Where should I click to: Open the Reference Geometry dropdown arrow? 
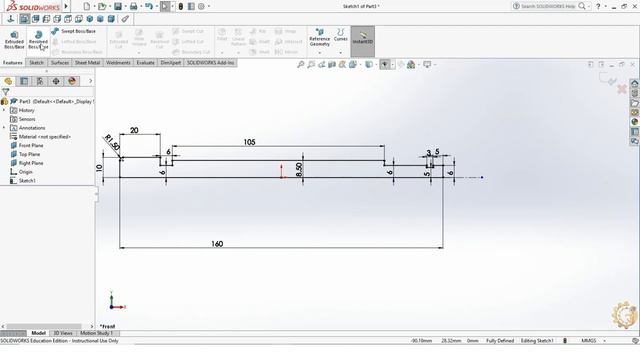[320, 53]
